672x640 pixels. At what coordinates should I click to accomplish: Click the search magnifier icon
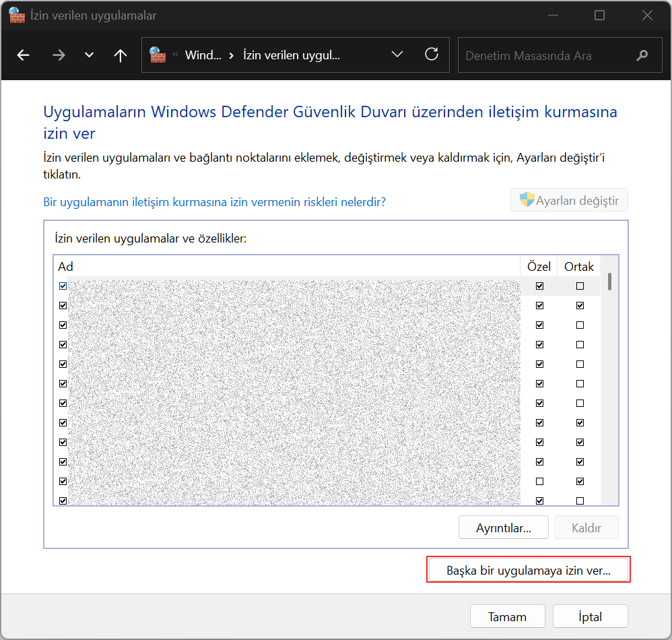642,55
